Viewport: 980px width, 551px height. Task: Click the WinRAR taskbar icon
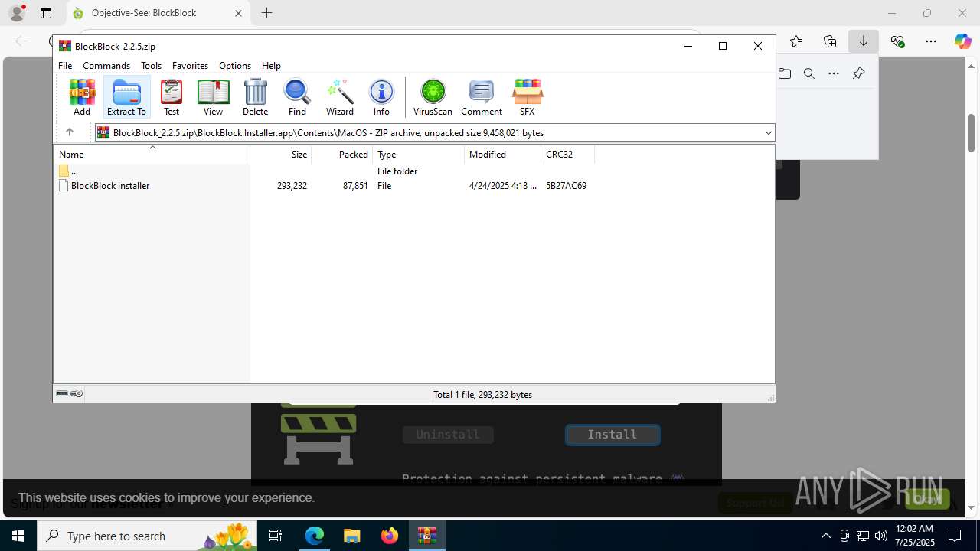click(x=426, y=536)
